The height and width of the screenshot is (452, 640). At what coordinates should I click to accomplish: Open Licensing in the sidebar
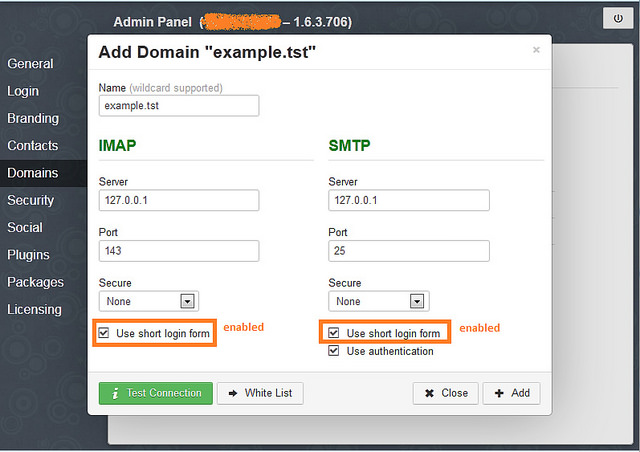(x=34, y=309)
